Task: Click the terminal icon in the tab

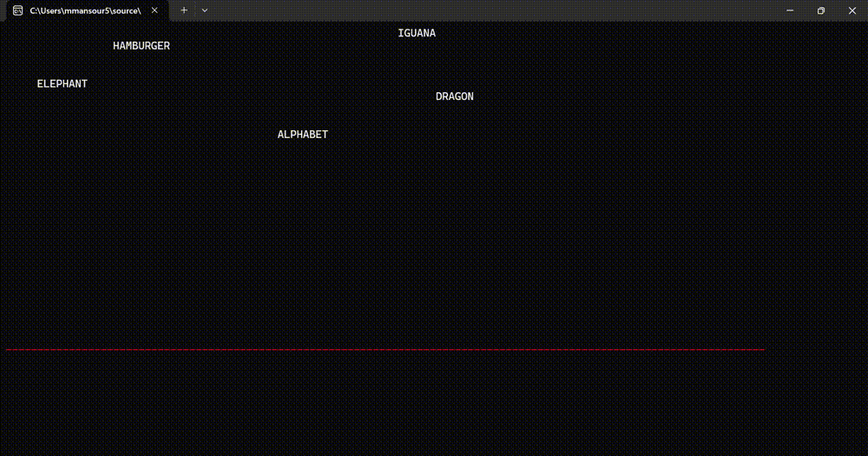Action: [17, 10]
